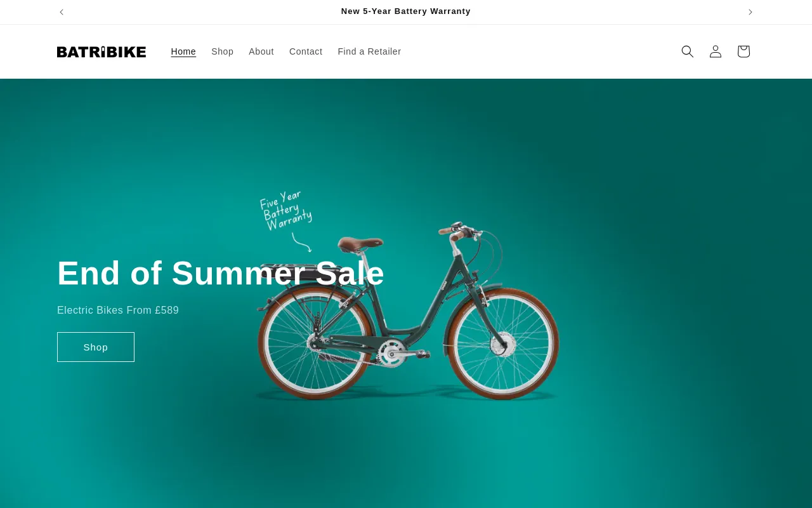The image size is (812, 508).
Task: Go to the About page
Action: click(261, 51)
